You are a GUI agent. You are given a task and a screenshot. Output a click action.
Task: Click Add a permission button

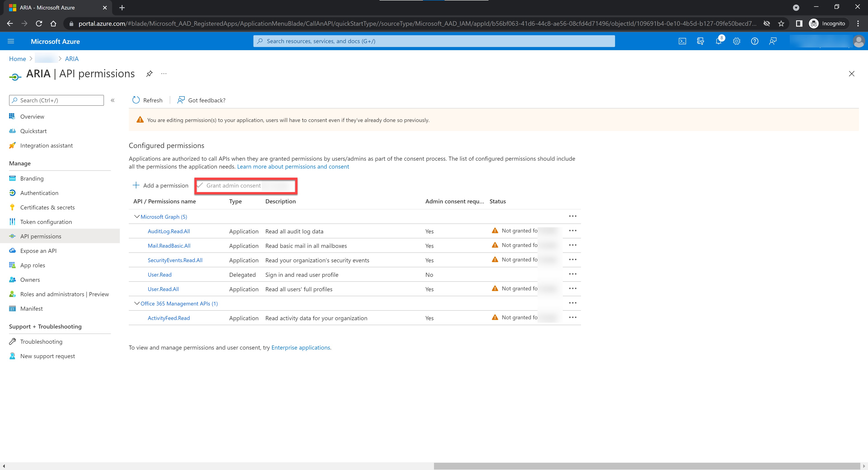(161, 185)
